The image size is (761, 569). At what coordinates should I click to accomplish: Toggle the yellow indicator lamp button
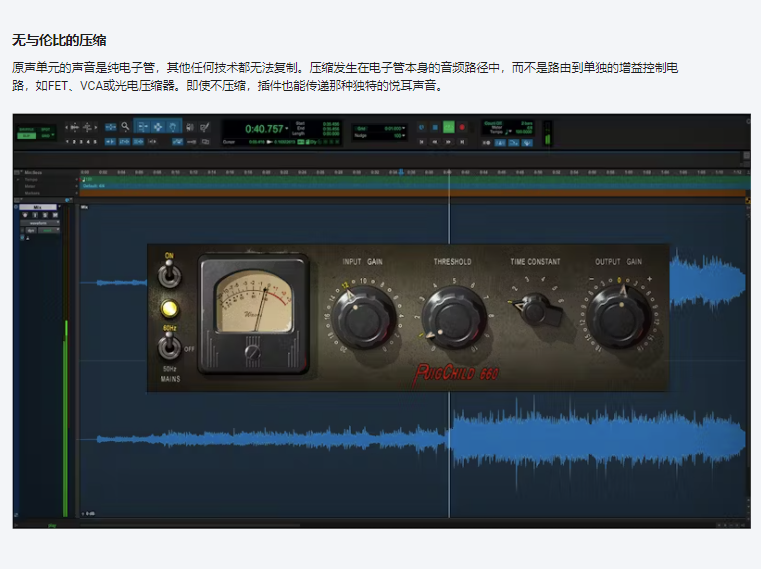[170, 309]
